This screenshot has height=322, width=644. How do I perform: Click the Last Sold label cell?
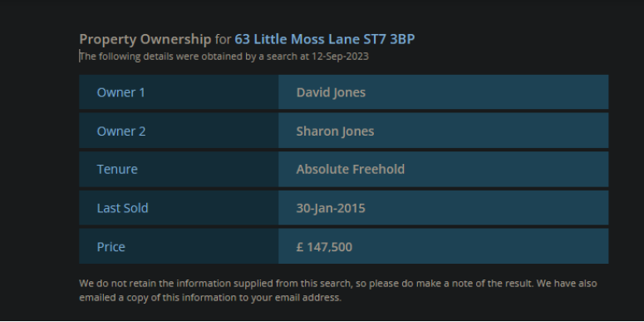179,208
